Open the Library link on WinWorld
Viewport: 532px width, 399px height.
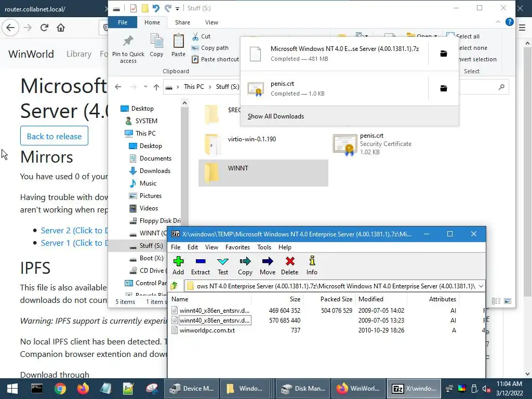tap(79, 54)
